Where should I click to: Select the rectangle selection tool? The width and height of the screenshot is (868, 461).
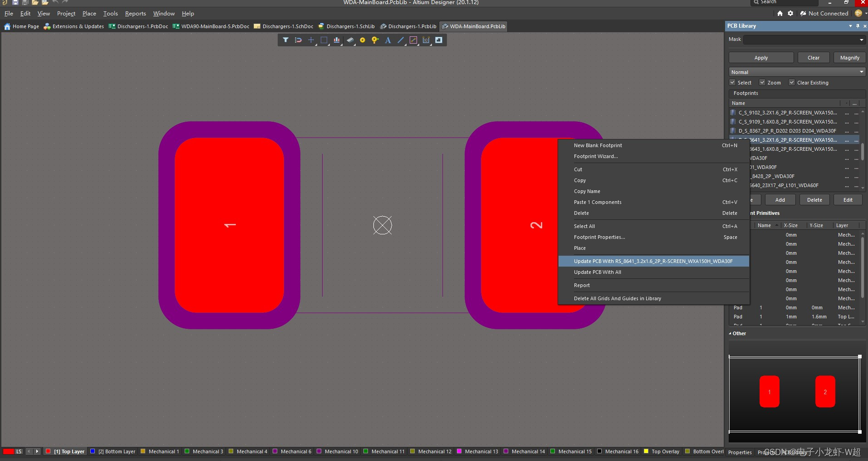point(324,40)
